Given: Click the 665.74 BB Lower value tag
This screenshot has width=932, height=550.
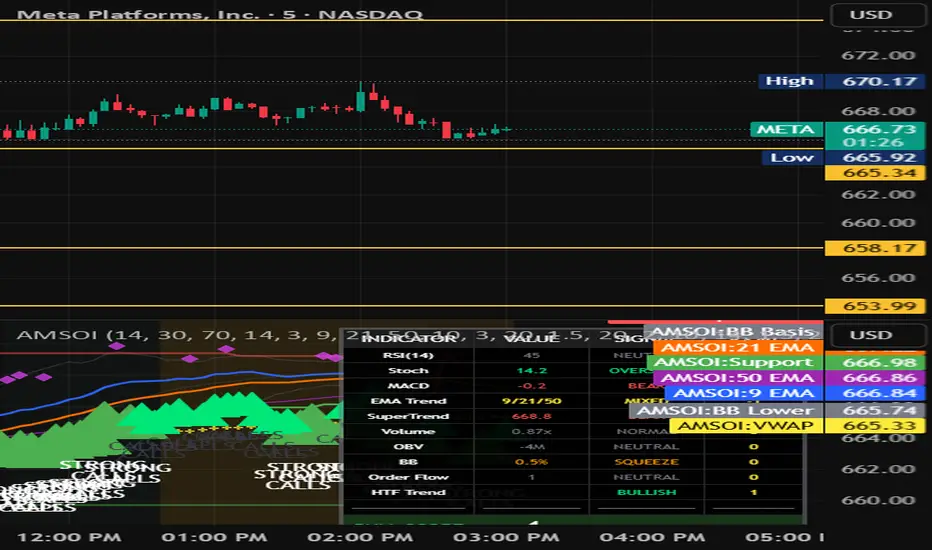Looking at the screenshot, I should [875, 410].
